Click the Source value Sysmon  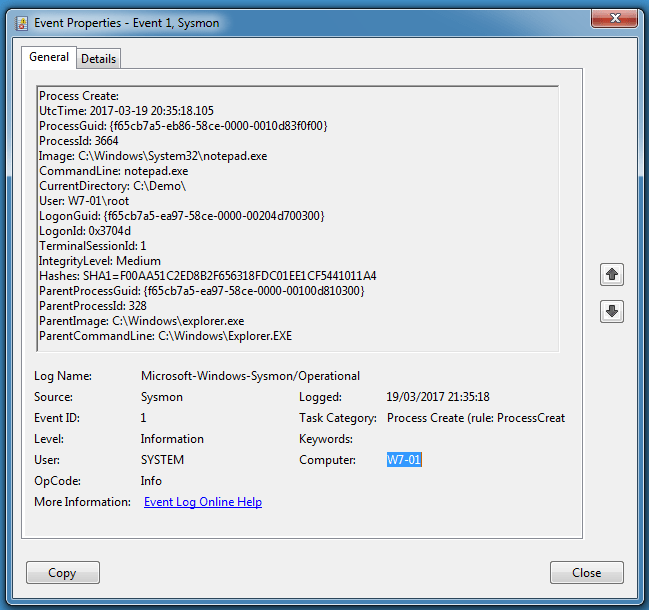coord(161,397)
